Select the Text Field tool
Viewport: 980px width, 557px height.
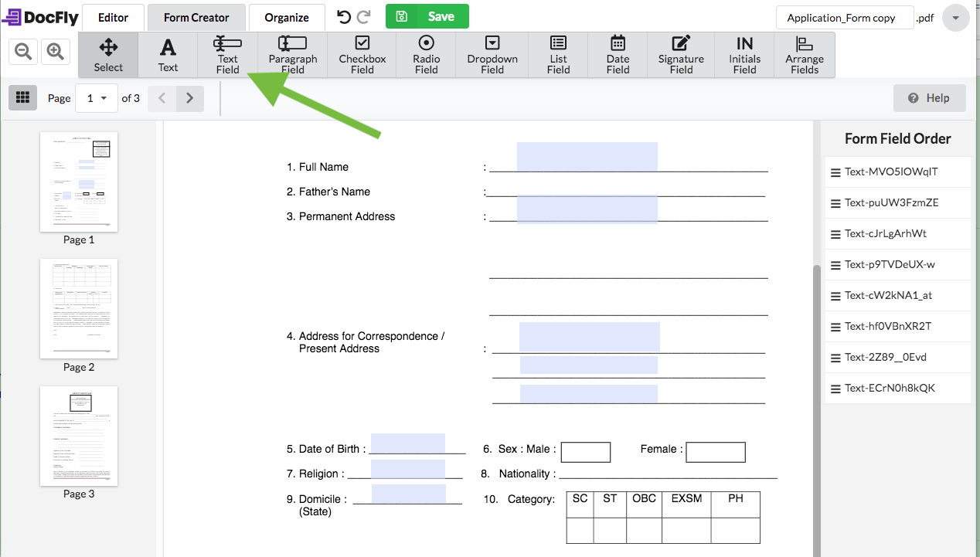[x=227, y=55]
